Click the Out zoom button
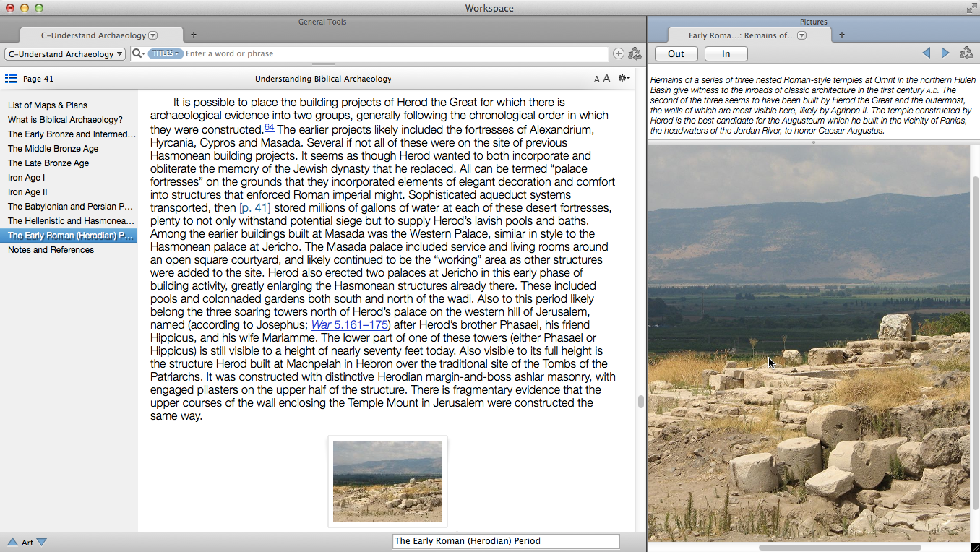This screenshot has width=980, height=552. pyautogui.click(x=676, y=54)
